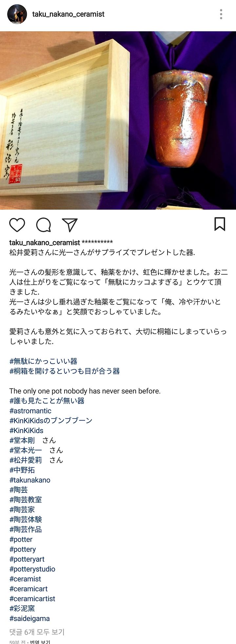The width and height of the screenshot is (236, 644).
Task: Open three-dot more options menu
Action: tap(221, 14)
